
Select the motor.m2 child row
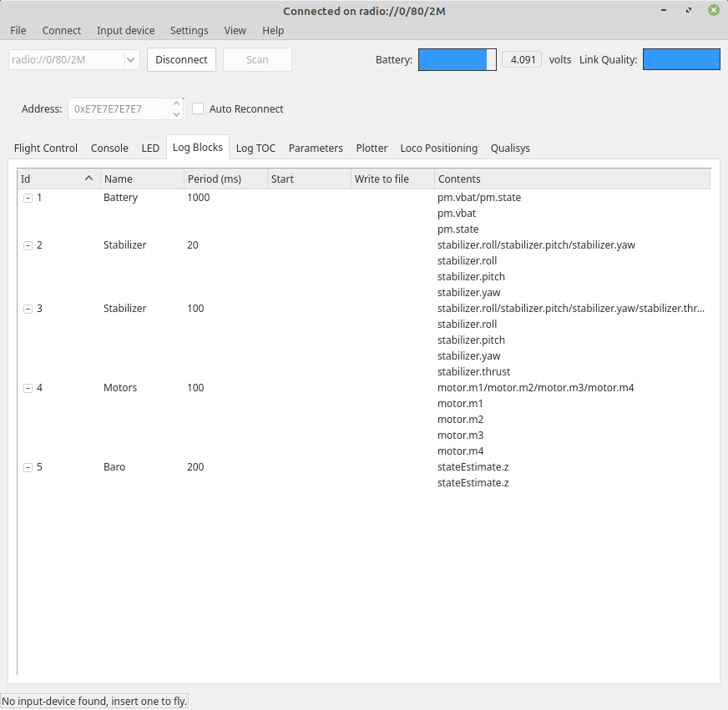point(460,420)
